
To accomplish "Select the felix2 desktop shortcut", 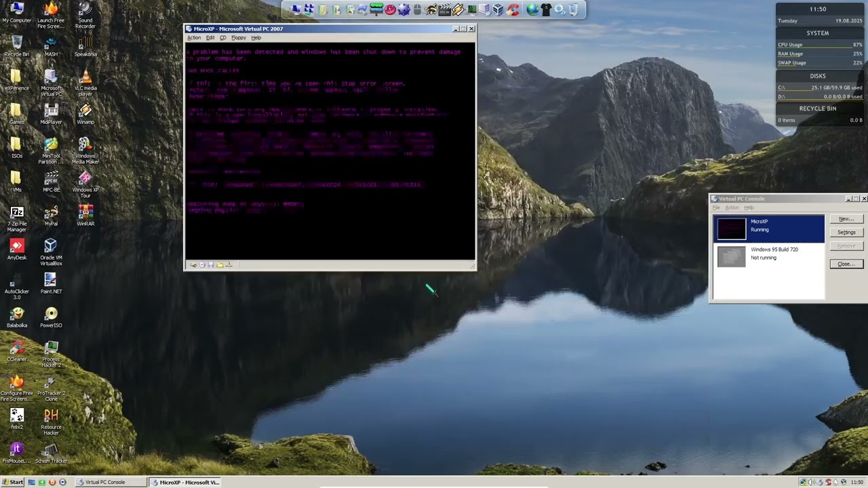I will 17,420.
